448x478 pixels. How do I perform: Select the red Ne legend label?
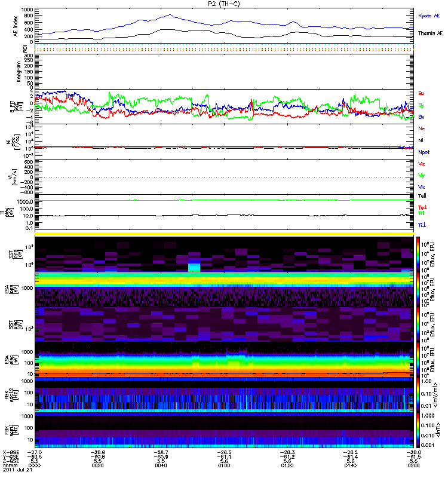click(422, 128)
